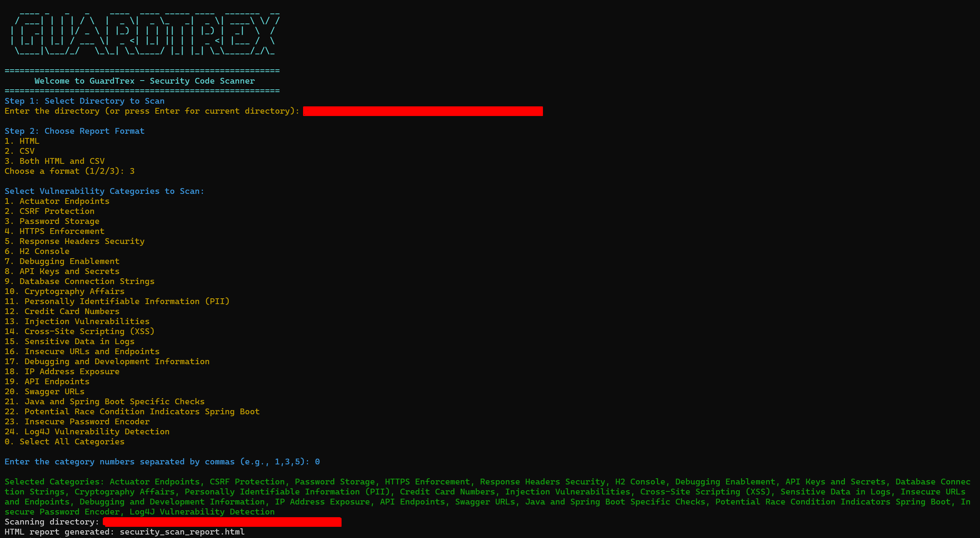The height and width of the screenshot is (538, 980).
Task: Click the Select All Categories option
Action: pos(64,442)
